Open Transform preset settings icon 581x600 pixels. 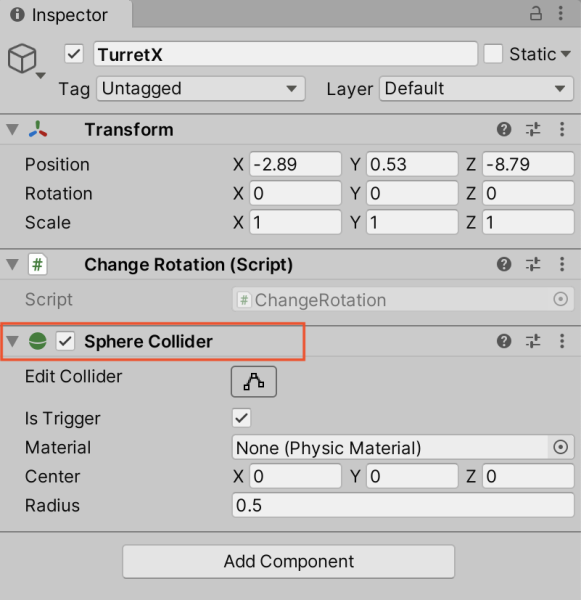click(533, 129)
